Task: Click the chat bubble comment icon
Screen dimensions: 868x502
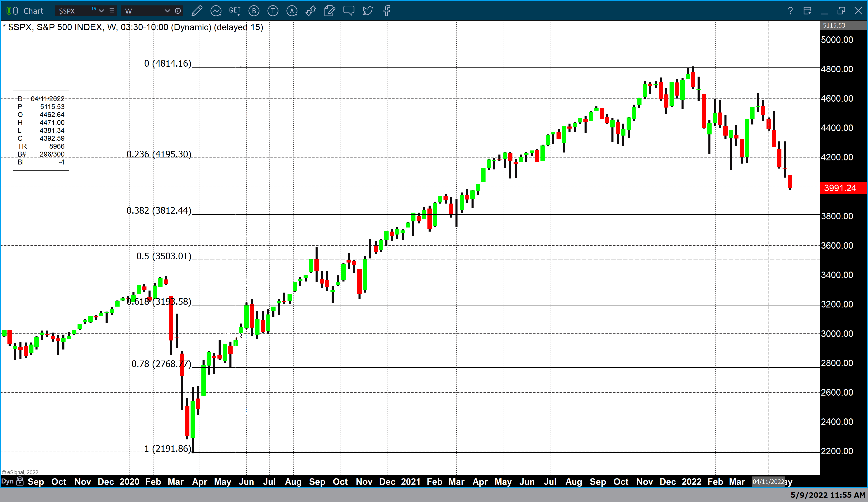Action: [x=349, y=11]
